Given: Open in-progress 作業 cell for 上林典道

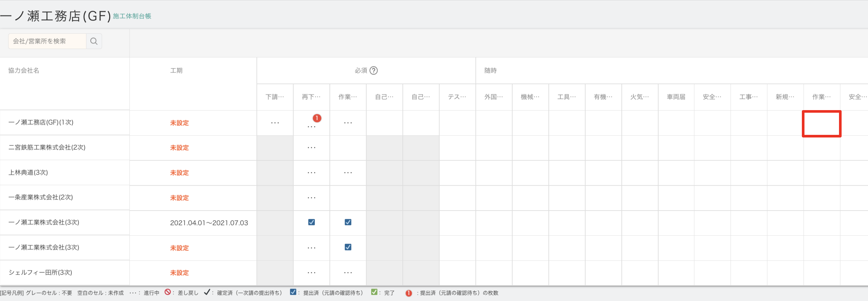Looking at the screenshot, I should (348, 173).
